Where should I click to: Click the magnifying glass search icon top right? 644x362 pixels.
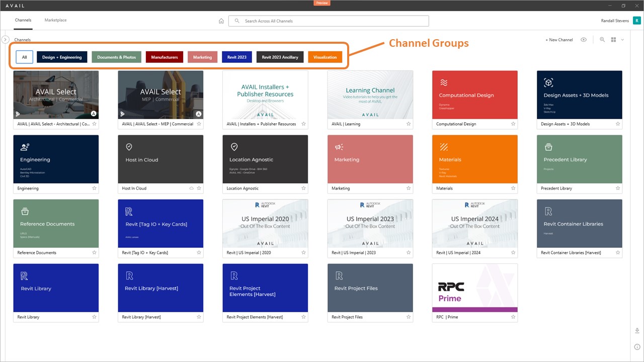coord(602,40)
